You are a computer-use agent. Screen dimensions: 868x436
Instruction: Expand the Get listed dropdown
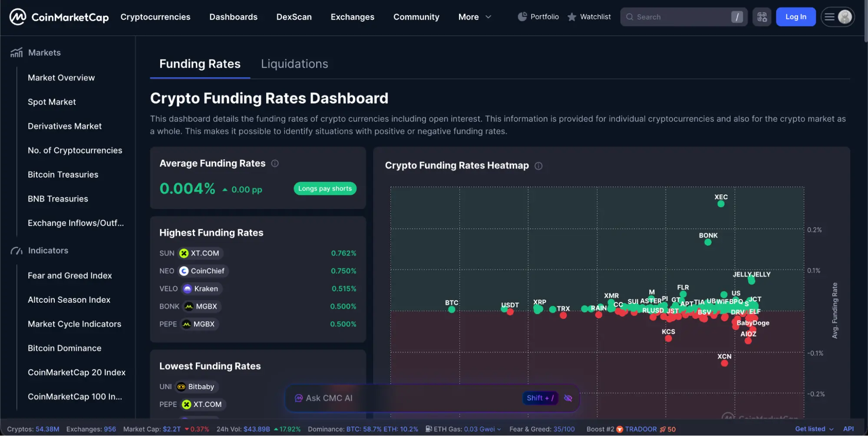click(x=814, y=429)
